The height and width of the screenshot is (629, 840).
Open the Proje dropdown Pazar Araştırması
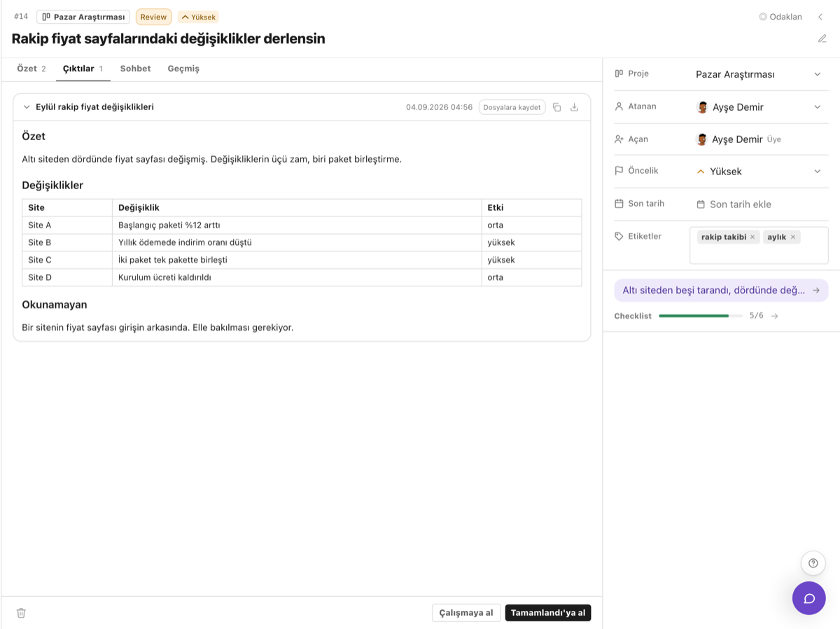[x=759, y=74]
